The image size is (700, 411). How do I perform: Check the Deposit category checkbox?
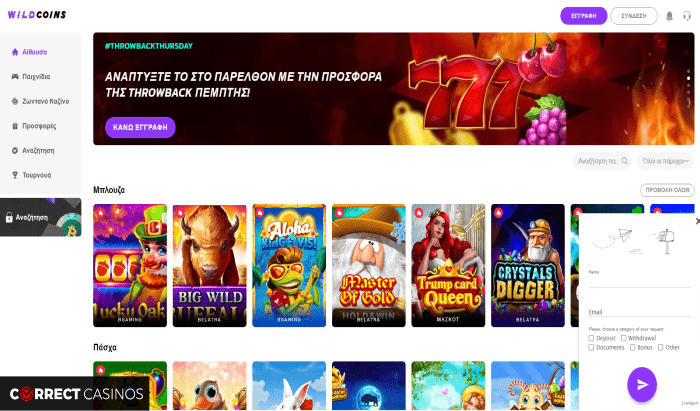(x=591, y=338)
